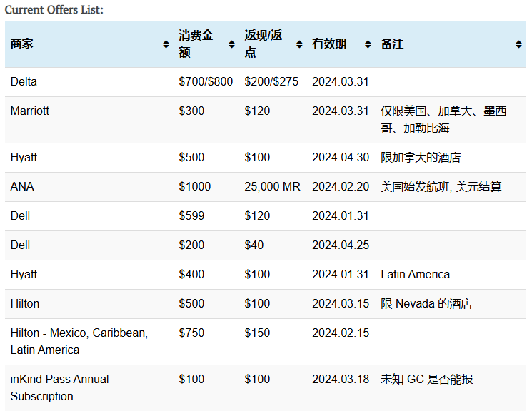Click the note 限 Nevada 的酒店

(x=426, y=303)
